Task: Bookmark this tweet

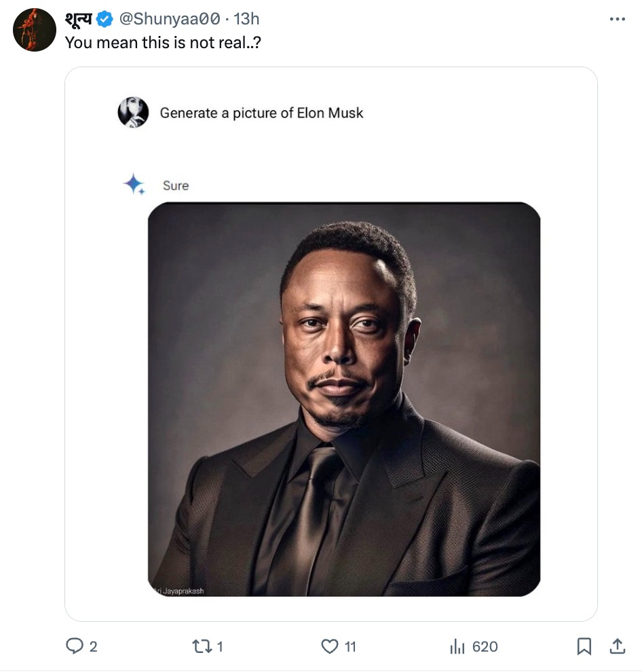Action: point(584,646)
